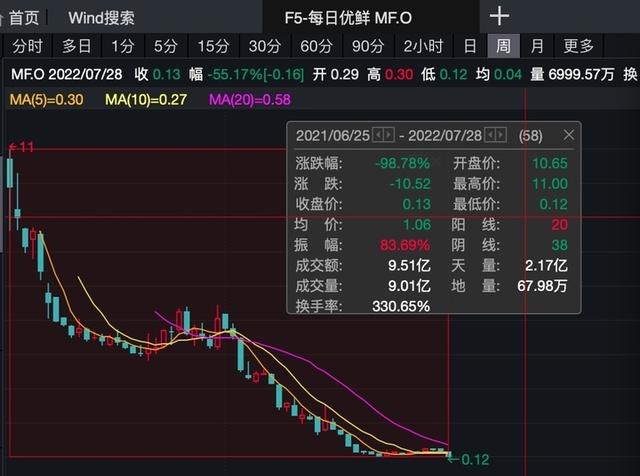
Task: Click the 9.01亿 成交量 value
Action: click(x=409, y=286)
